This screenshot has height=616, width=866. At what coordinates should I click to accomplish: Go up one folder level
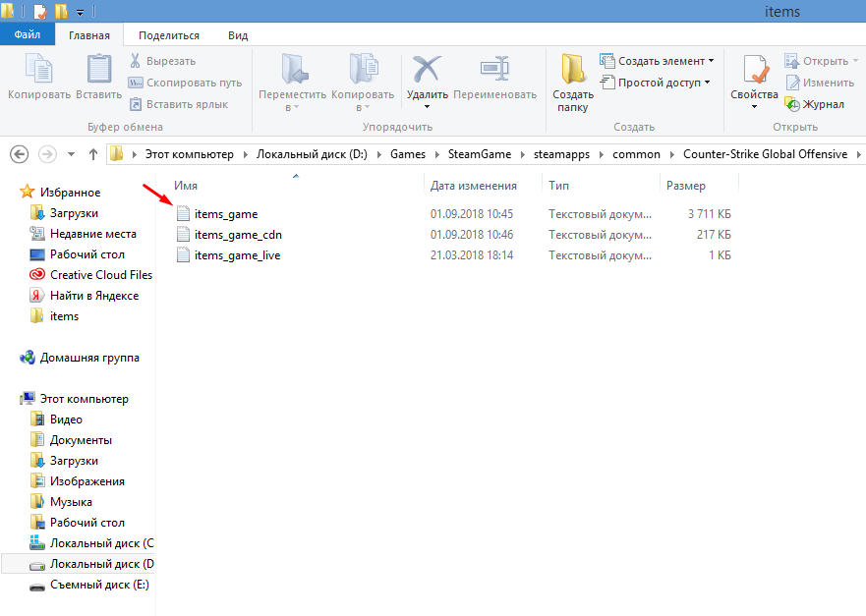92,154
